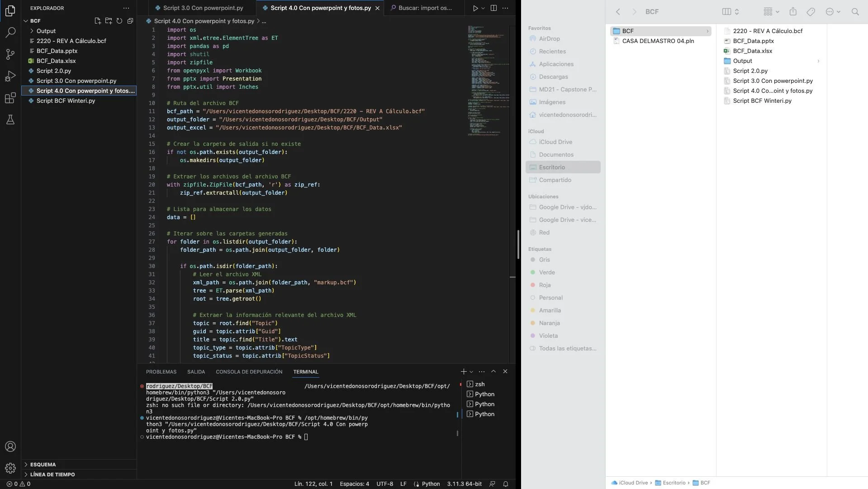Select Escritorio in Finder sidebar
Viewport: 868px width, 489px height.
(x=563, y=167)
